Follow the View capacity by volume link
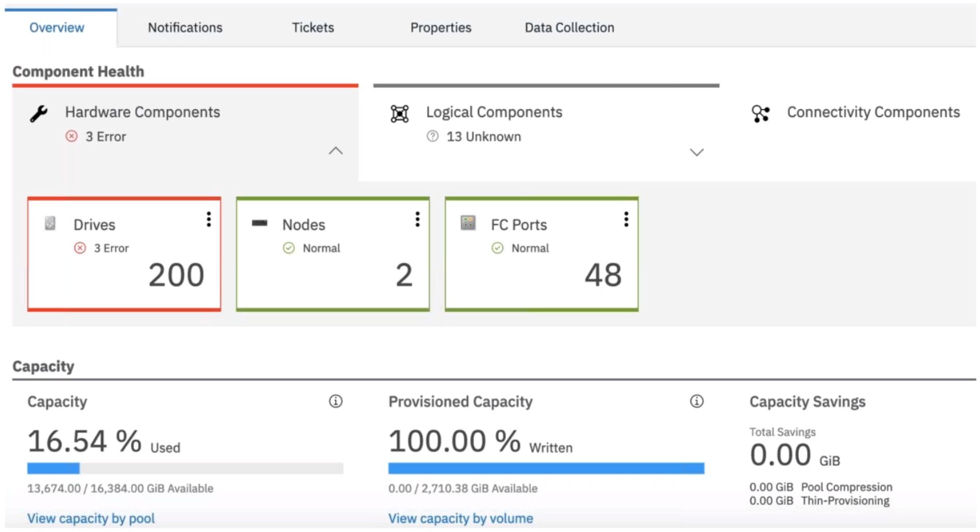Image resolution: width=980 pixels, height=532 pixels. (461, 518)
